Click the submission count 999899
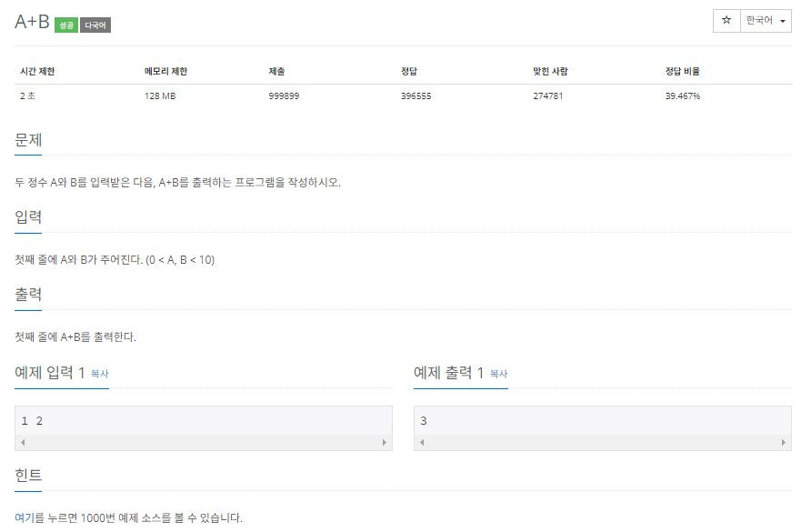Image resolution: width=811 pixels, height=532 pixels. (284, 95)
